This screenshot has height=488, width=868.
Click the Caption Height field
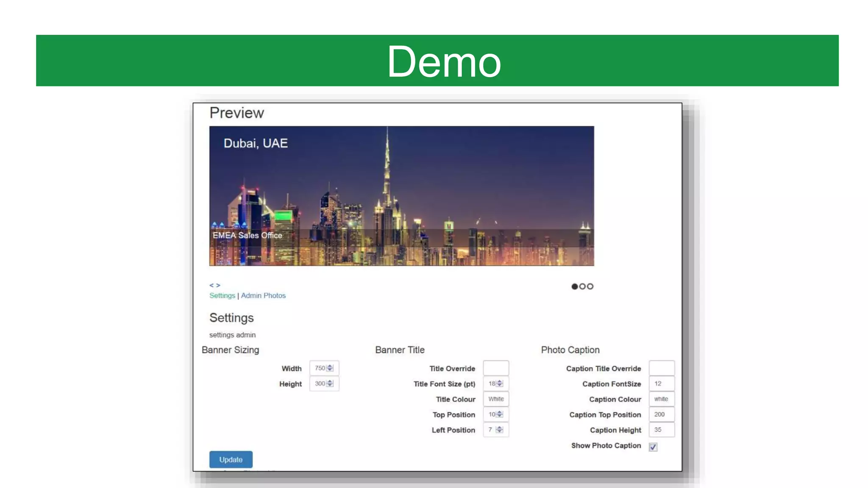click(x=662, y=430)
